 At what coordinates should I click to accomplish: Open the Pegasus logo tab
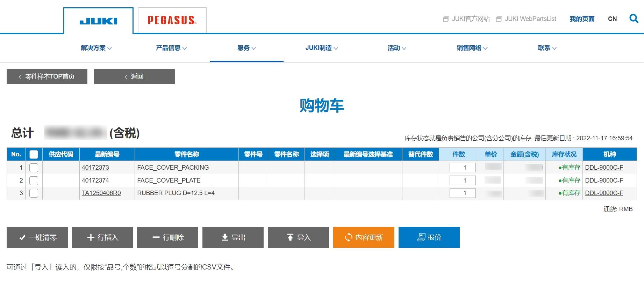[x=172, y=20]
